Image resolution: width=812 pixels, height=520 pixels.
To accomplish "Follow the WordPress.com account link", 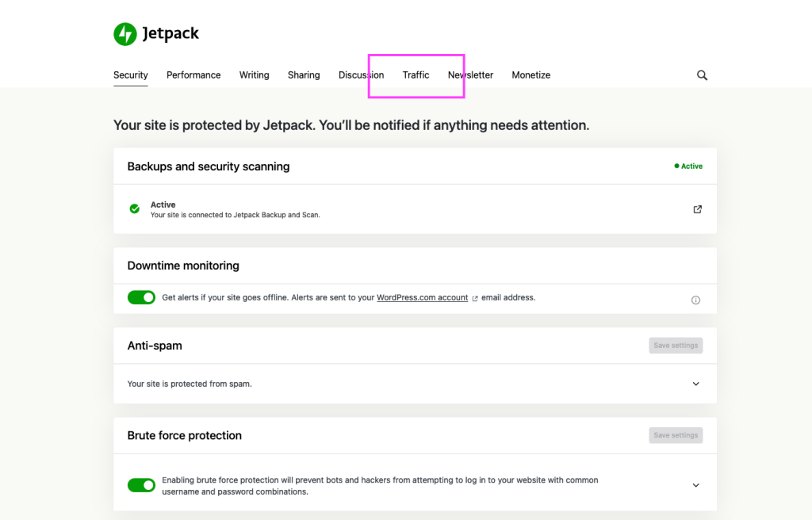I will 422,298.
